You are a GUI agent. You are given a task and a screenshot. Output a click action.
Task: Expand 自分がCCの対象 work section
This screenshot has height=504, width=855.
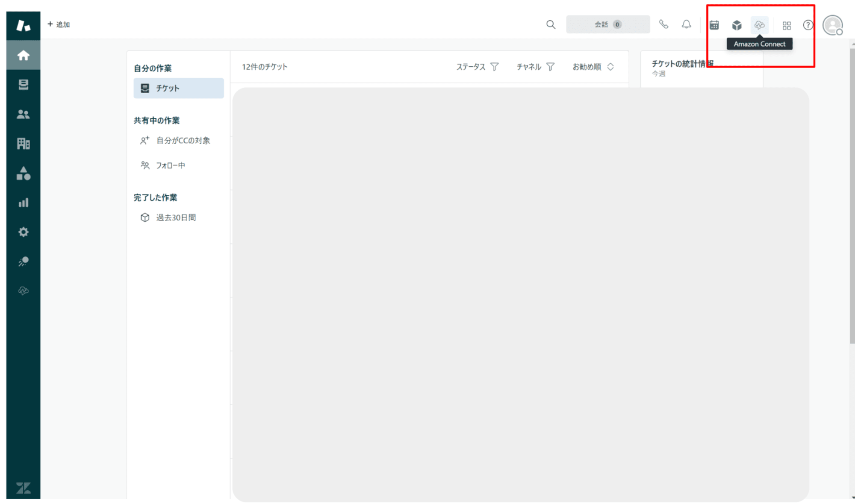tap(179, 140)
